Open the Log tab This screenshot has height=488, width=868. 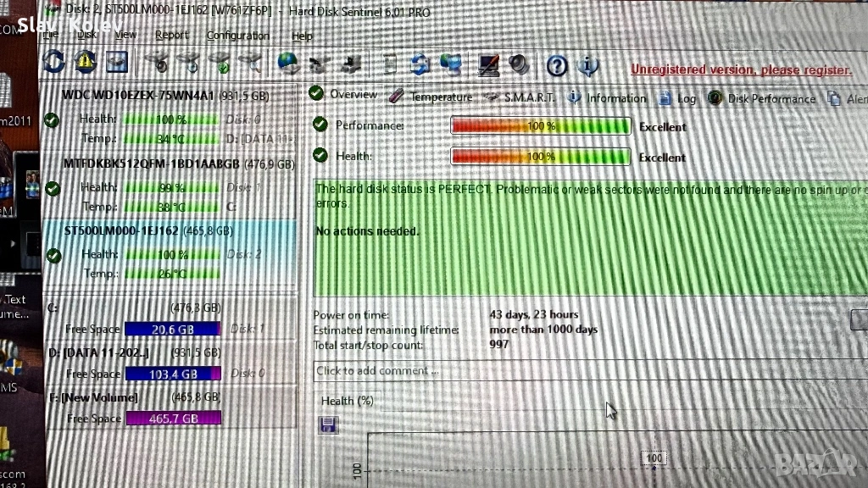pos(677,99)
